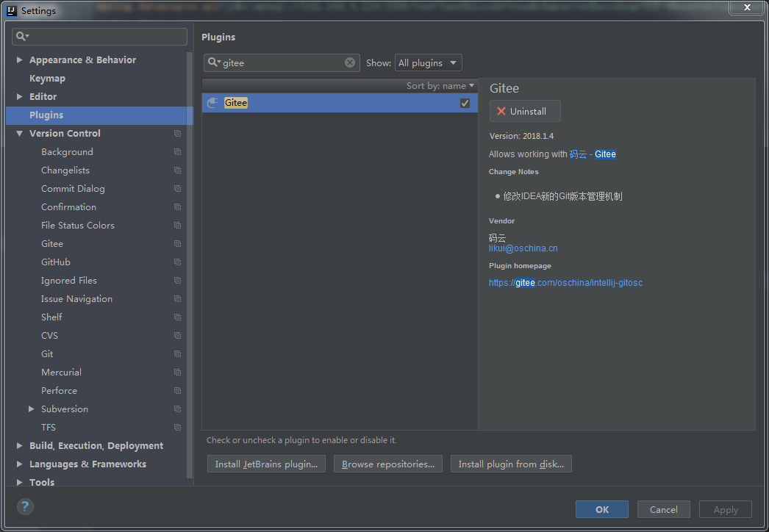Viewport: 769px width, 532px height.
Task: Click the project-level icon beside Gitee
Action: coord(177,244)
